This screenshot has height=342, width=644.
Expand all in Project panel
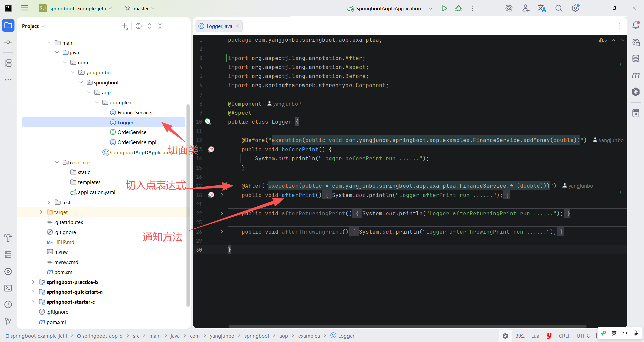(149, 26)
